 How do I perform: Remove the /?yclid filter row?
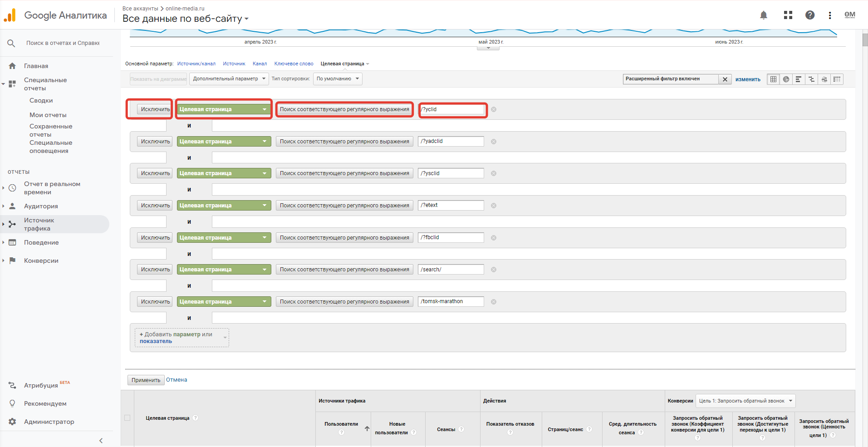pos(494,109)
